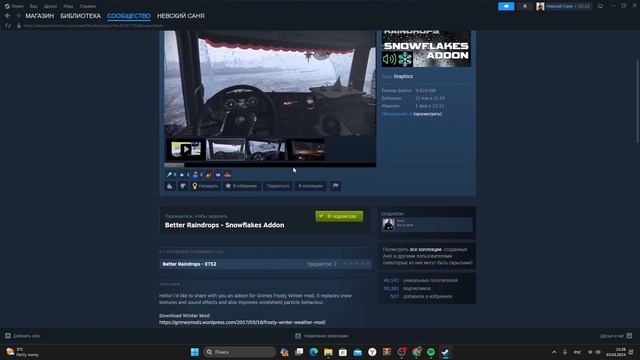The image size is (640, 360).
Task: Open the НЕВСКИЙ САНЯ profile tab
Action: pyautogui.click(x=181, y=16)
